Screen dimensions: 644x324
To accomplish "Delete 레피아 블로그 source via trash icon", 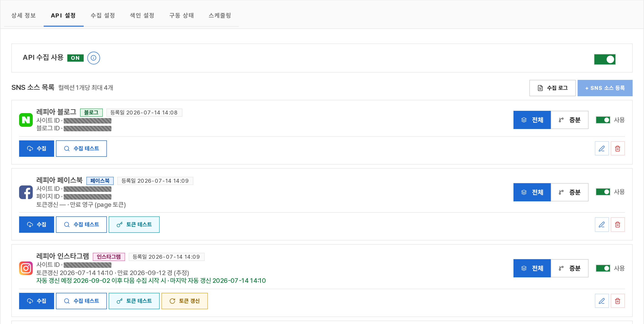I will coord(617,149).
